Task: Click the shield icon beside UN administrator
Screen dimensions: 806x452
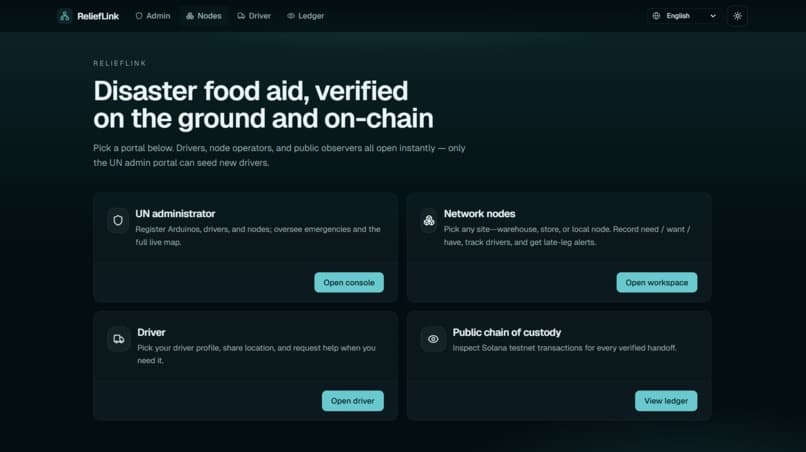Action: click(118, 221)
